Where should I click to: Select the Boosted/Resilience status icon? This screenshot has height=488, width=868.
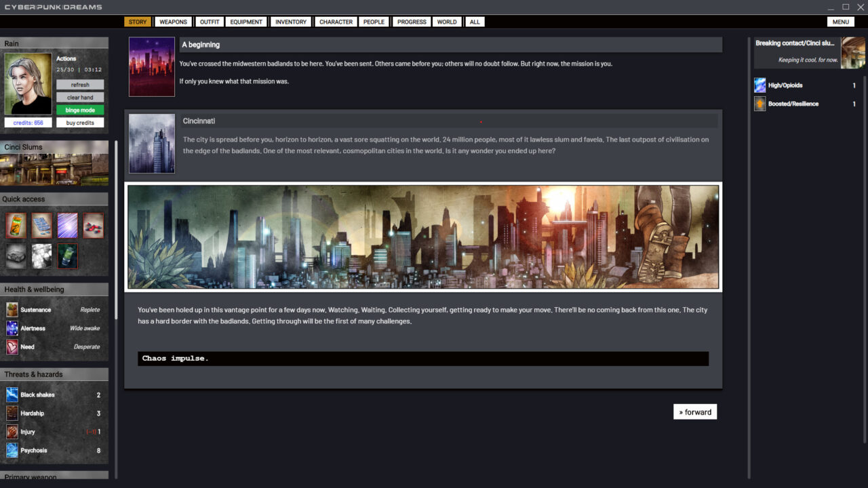click(759, 104)
